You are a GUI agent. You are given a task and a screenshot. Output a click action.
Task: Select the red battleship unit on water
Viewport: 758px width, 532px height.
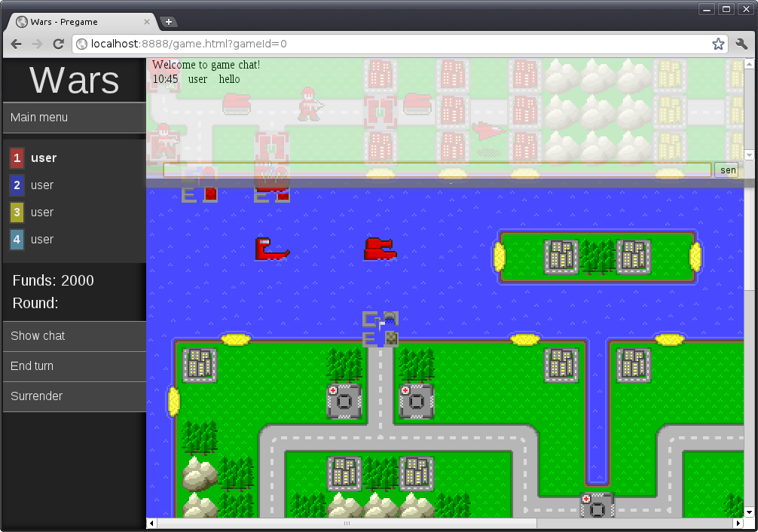(x=381, y=249)
